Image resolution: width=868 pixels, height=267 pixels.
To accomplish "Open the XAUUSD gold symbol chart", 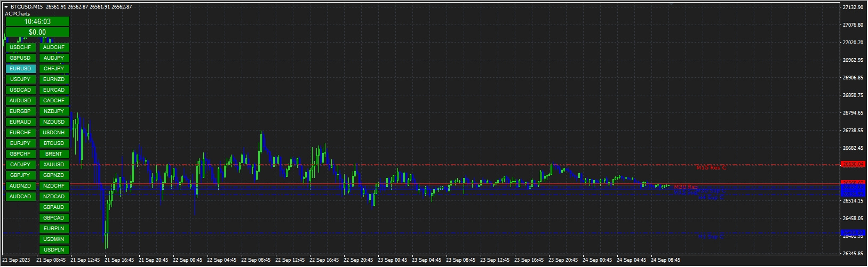I will [x=54, y=165].
